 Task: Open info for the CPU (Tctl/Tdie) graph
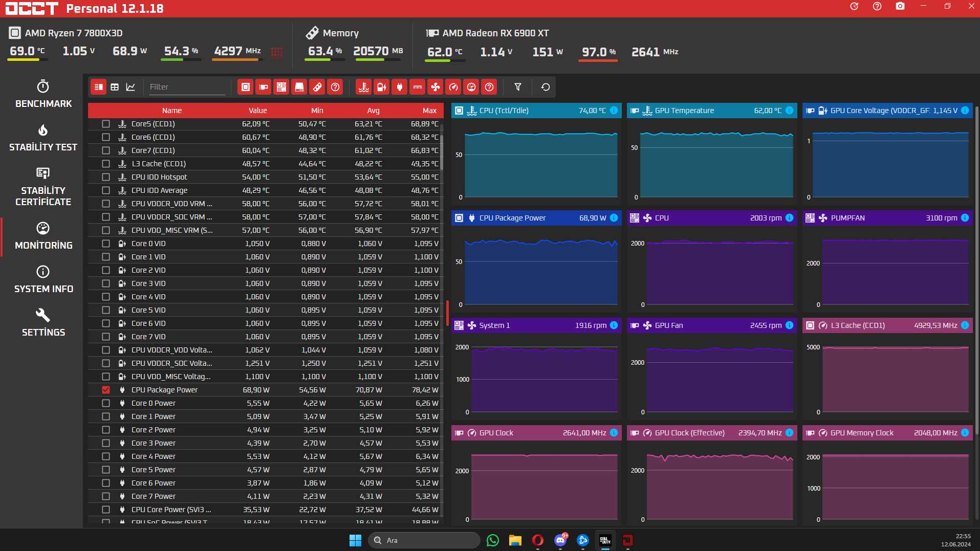tap(614, 111)
